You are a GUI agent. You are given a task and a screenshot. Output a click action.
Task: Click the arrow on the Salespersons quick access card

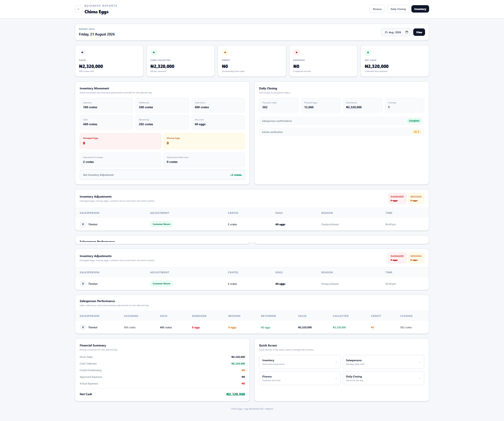(x=420, y=362)
